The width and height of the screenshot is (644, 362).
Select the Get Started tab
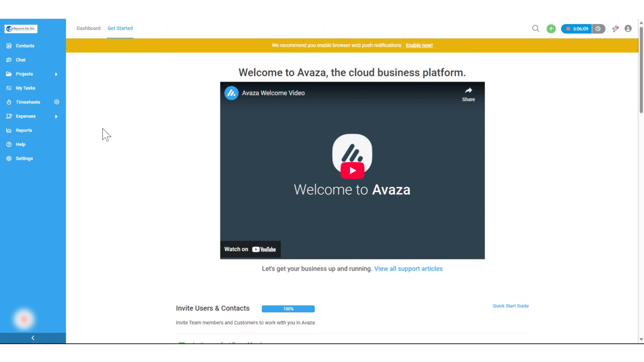coord(120,28)
